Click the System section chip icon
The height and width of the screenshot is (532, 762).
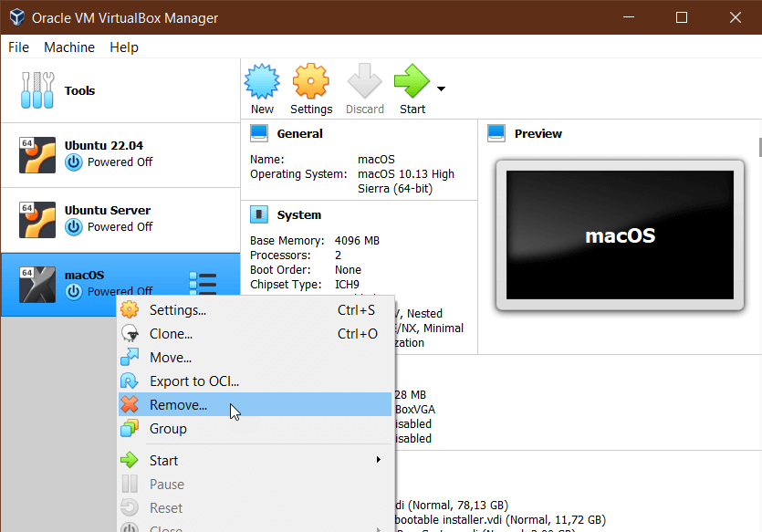click(259, 214)
